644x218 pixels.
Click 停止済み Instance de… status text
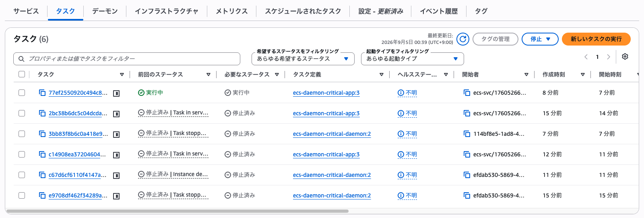[x=173, y=174]
